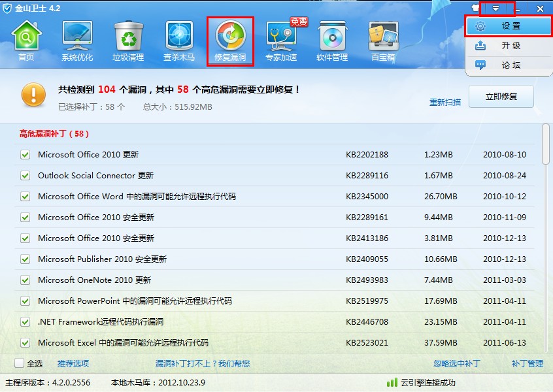Click 本地木马库：2012.10.23.9 status text

158,382
